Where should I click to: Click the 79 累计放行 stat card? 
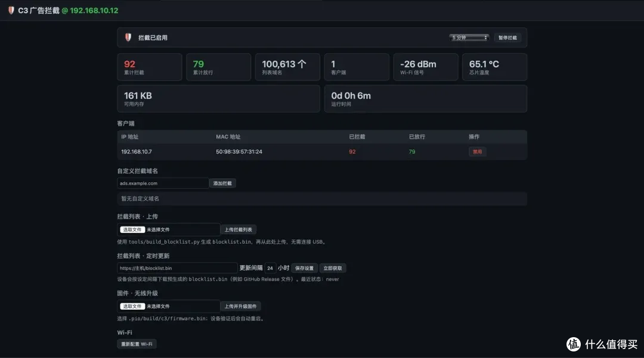pyautogui.click(x=218, y=67)
